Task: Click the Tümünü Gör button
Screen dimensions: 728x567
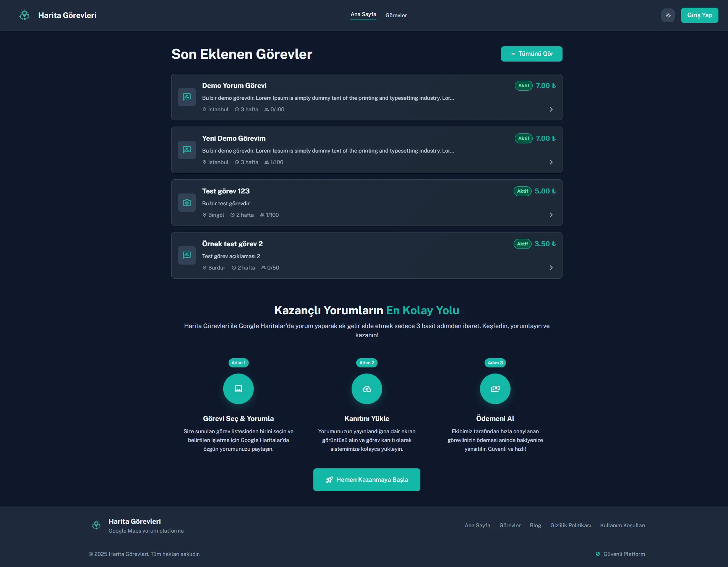Action: coord(532,54)
